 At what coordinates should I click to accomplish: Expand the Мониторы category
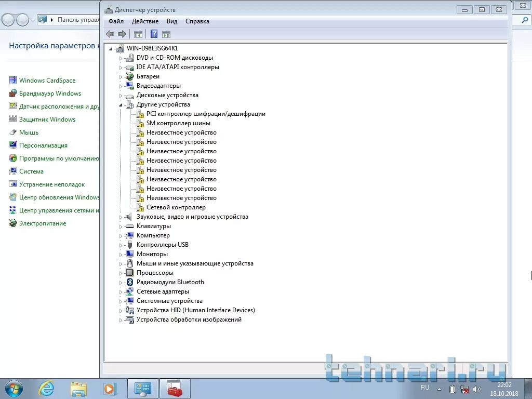pyautogui.click(x=121, y=255)
